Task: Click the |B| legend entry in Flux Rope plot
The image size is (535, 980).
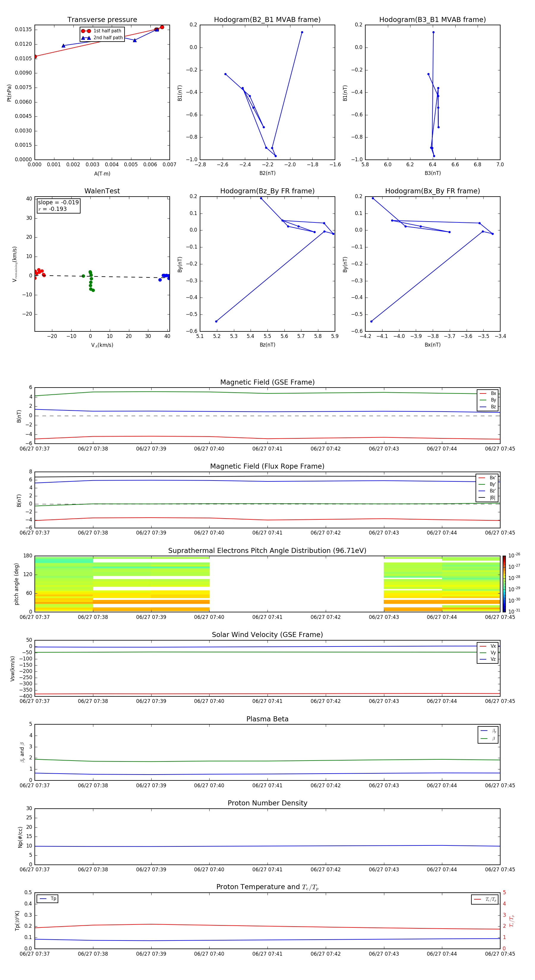Action: point(487,498)
